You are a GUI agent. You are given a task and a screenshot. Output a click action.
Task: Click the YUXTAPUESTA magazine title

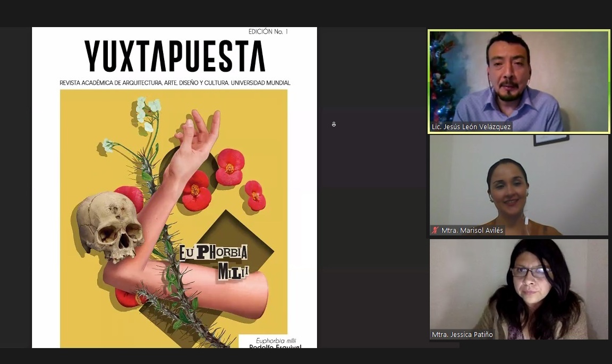coord(174,56)
